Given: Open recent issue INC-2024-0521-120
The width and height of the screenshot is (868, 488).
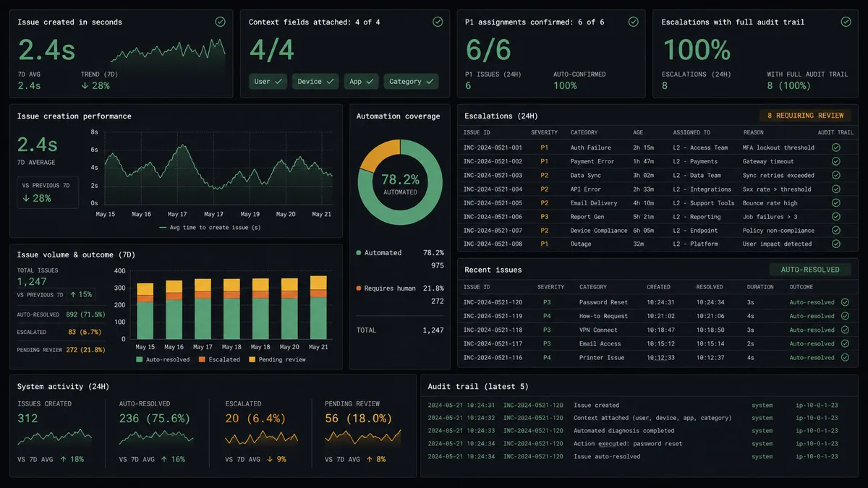Looking at the screenshot, I should click(493, 302).
